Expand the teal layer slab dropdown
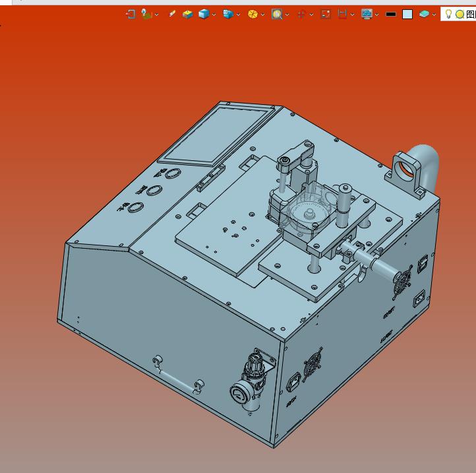 click(x=434, y=15)
